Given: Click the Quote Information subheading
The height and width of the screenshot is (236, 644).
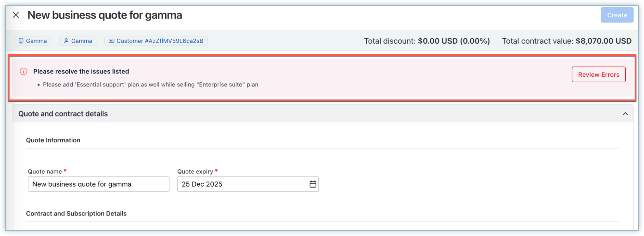Looking at the screenshot, I should 53,140.
